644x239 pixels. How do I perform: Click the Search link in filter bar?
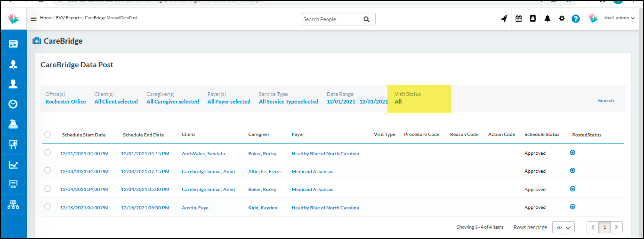pyautogui.click(x=605, y=100)
